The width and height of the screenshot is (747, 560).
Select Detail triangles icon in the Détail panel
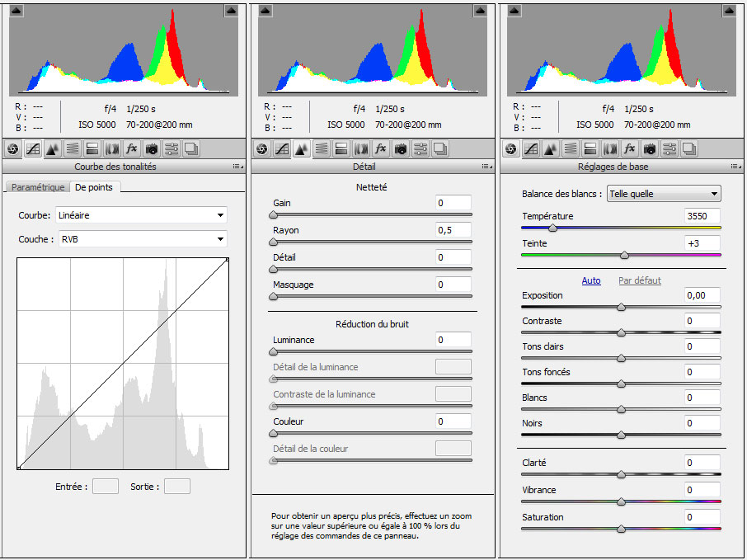[301, 149]
